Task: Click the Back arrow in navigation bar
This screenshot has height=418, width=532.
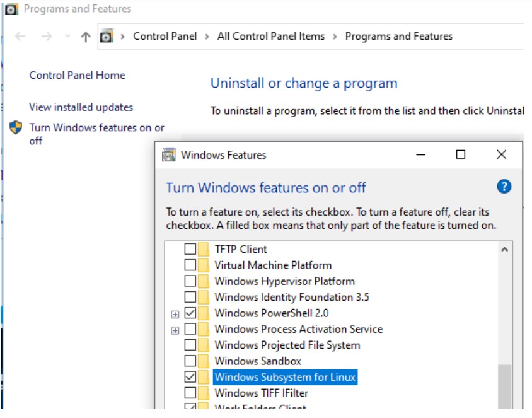Action: 20,37
